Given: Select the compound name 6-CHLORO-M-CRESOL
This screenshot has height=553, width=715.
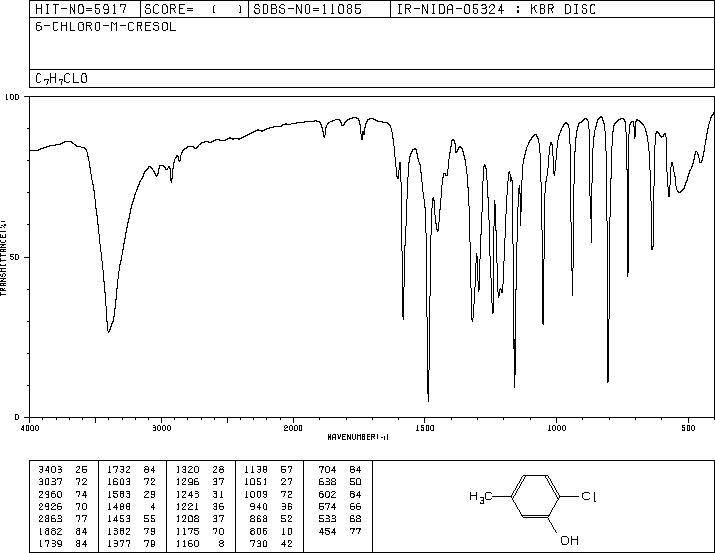Looking at the screenshot, I should [105, 27].
